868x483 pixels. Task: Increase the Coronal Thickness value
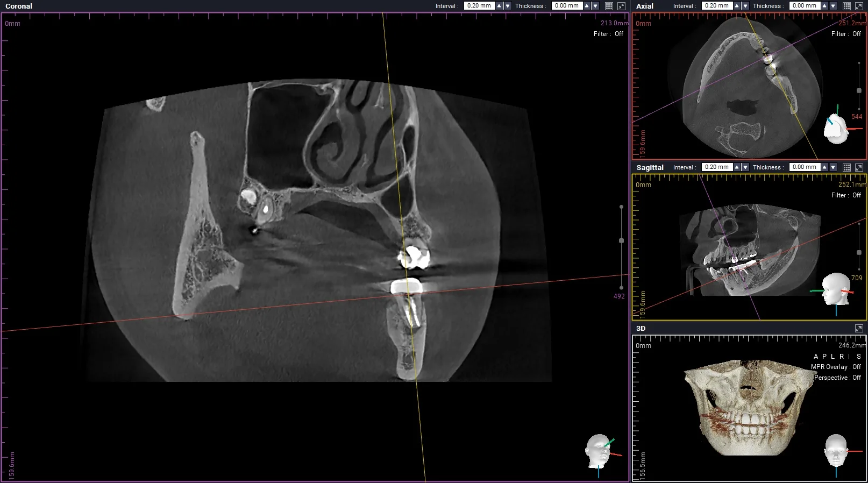point(587,6)
